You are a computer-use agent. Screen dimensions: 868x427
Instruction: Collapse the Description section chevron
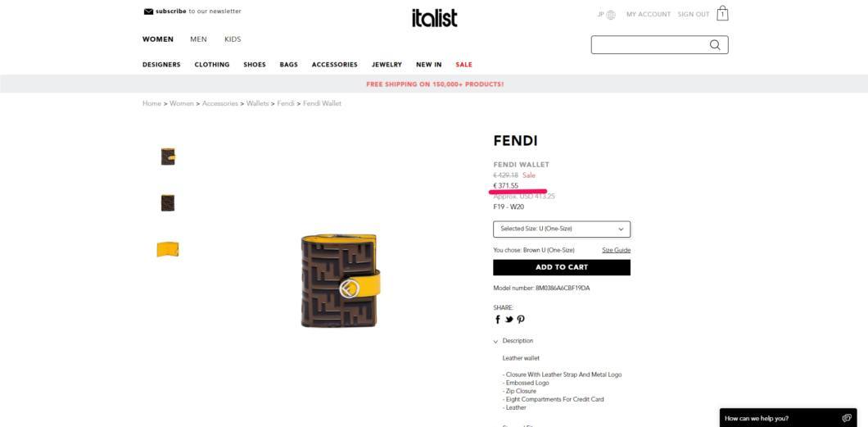(495, 342)
